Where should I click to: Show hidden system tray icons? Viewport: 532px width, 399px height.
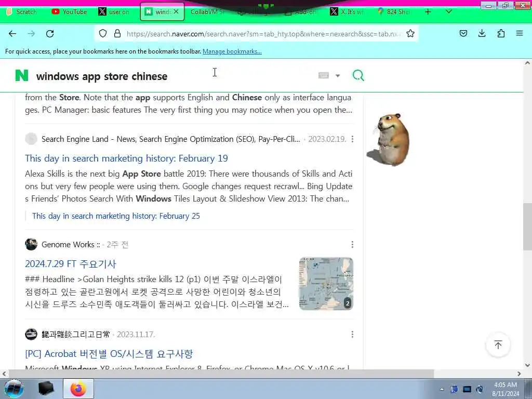442,389
